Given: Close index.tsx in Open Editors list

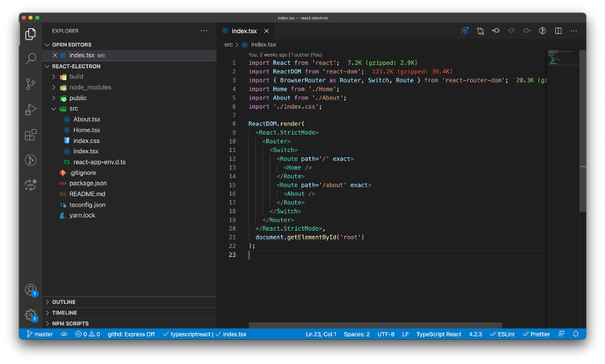Looking at the screenshot, I should [x=55, y=55].
